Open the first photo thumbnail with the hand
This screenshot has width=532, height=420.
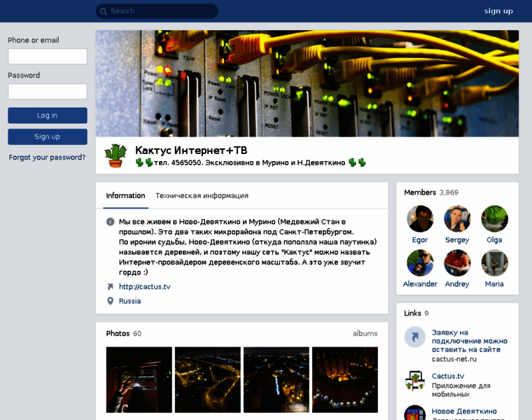pyautogui.click(x=139, y=379)
